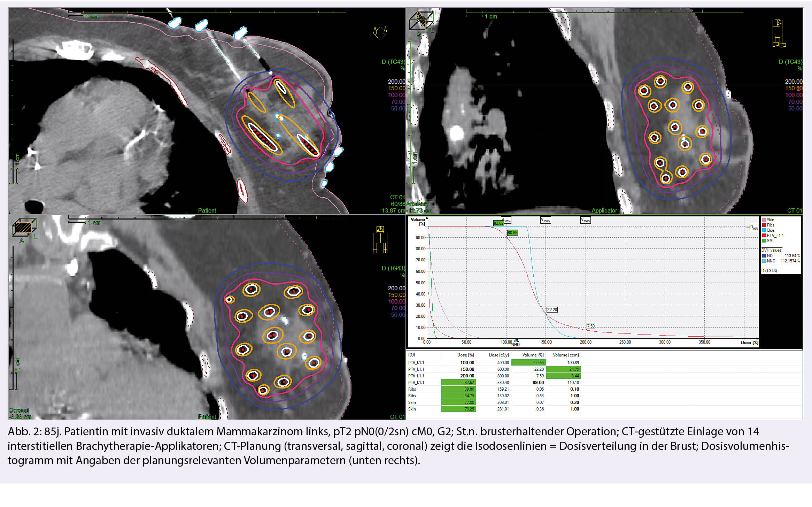This screenshot has height=507, width=812.
Task: Select the V200% marker on DVH chart
Action: [x=585, y=220]
